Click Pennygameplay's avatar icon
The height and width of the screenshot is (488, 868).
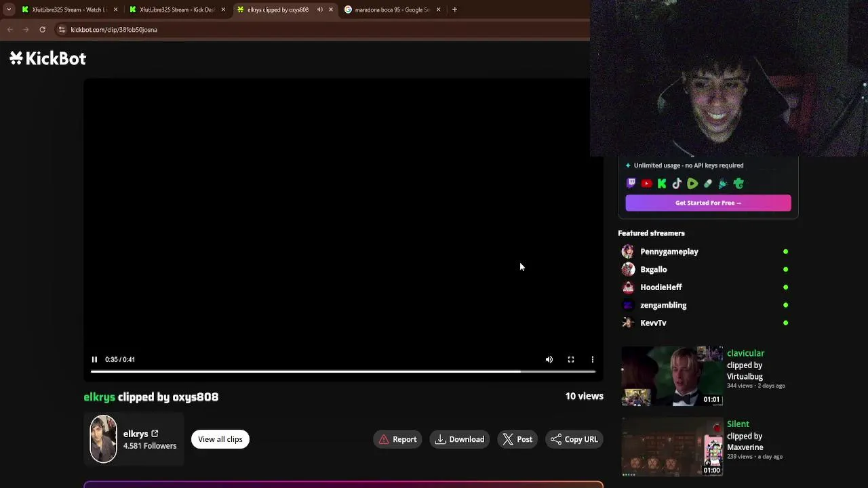[628, 251]
